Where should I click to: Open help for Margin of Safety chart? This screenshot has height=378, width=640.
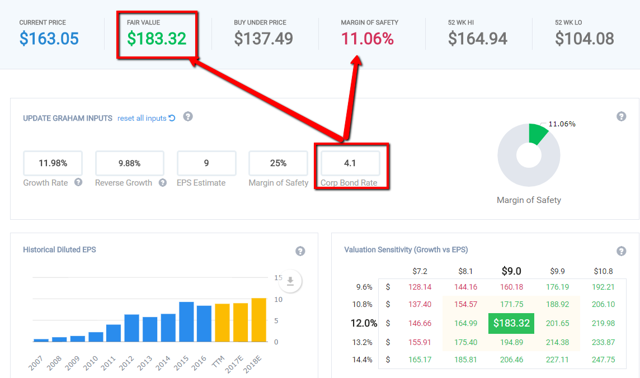[x=621, y=117]
